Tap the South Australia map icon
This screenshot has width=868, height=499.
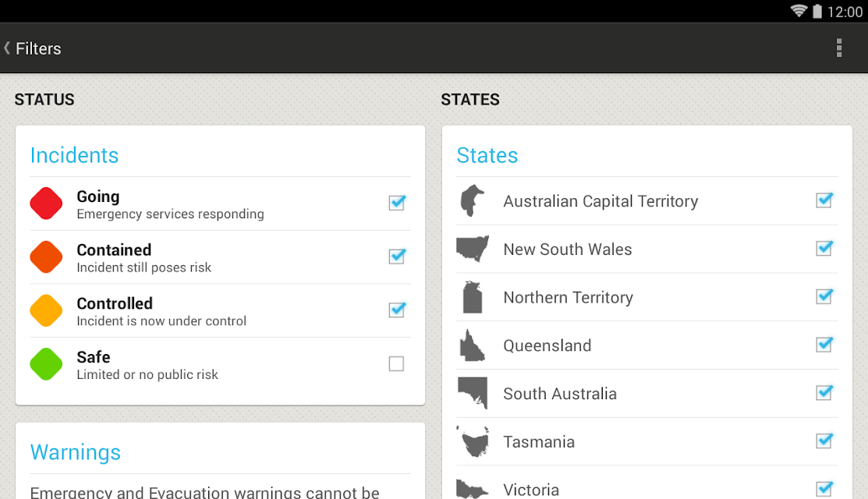click(x=473, y=393)
